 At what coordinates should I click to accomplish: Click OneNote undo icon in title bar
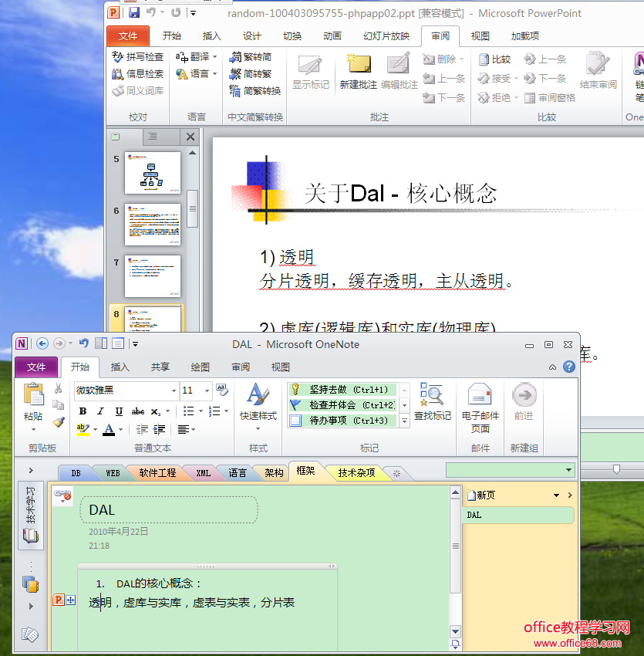click(83, 343)
